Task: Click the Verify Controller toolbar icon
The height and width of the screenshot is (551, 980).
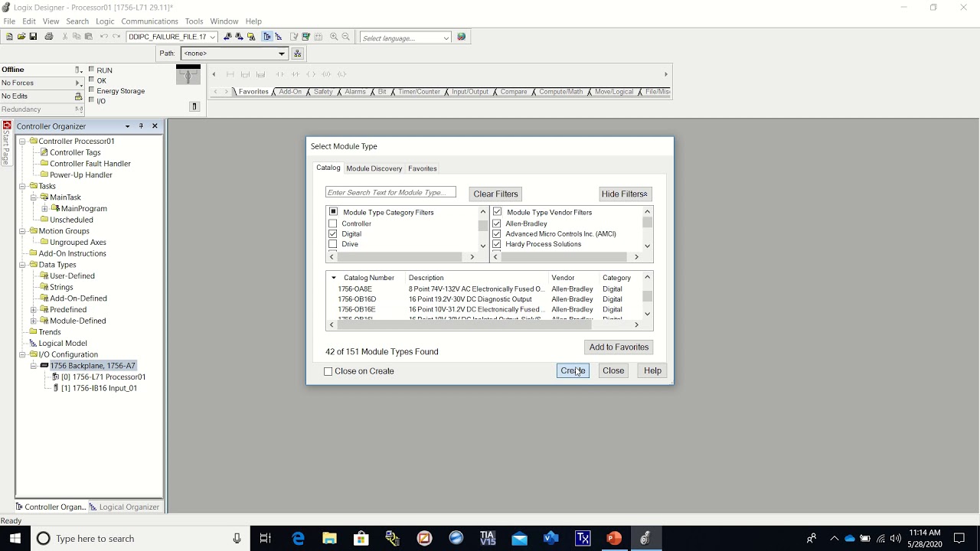Action: pyautogui.click(x=306, y=37)
